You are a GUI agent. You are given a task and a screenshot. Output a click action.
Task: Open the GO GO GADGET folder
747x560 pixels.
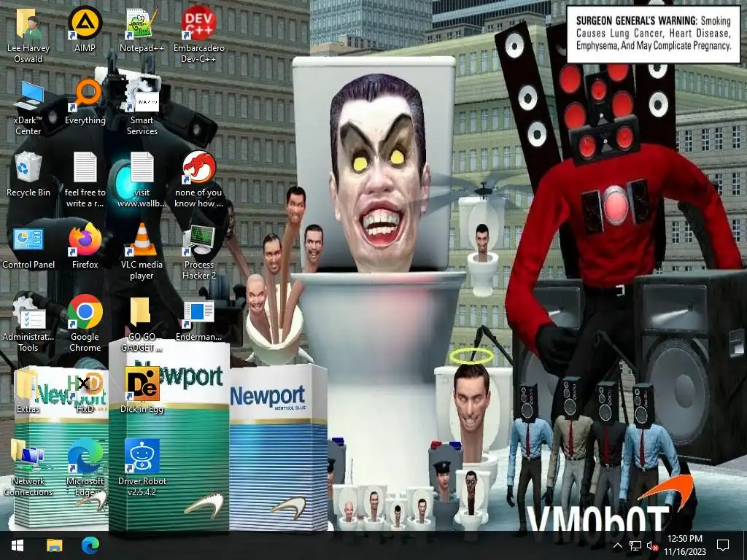pyautogui.click(x=142, y=324)
